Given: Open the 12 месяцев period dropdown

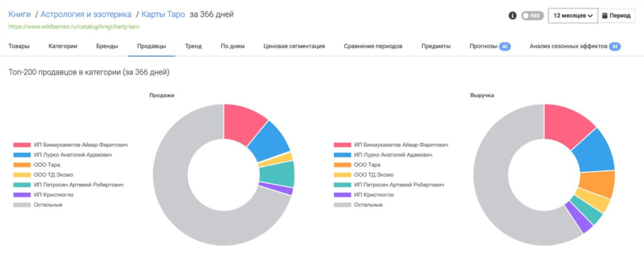Looking at the screenshot, I should (x=573, y=16).
